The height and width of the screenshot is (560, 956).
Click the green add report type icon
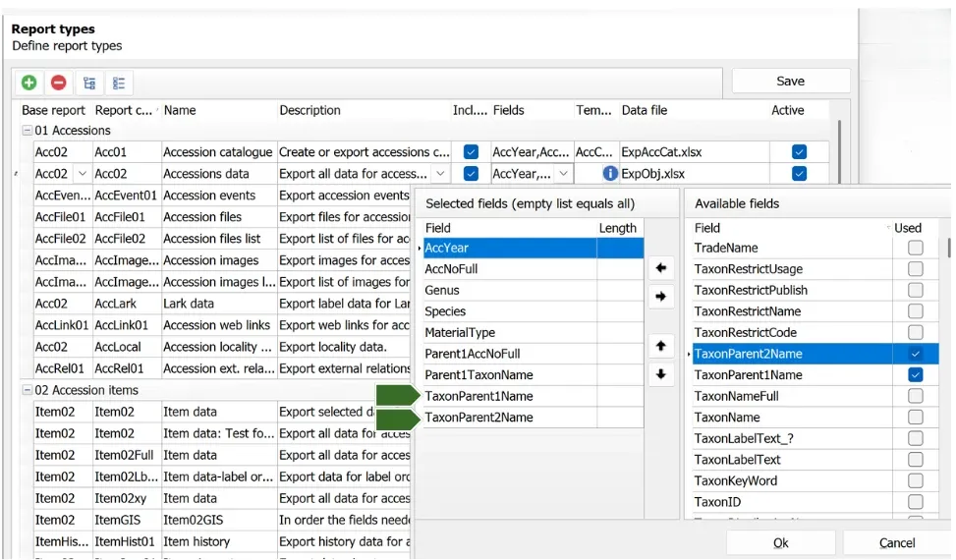click(x=28, y=83)
